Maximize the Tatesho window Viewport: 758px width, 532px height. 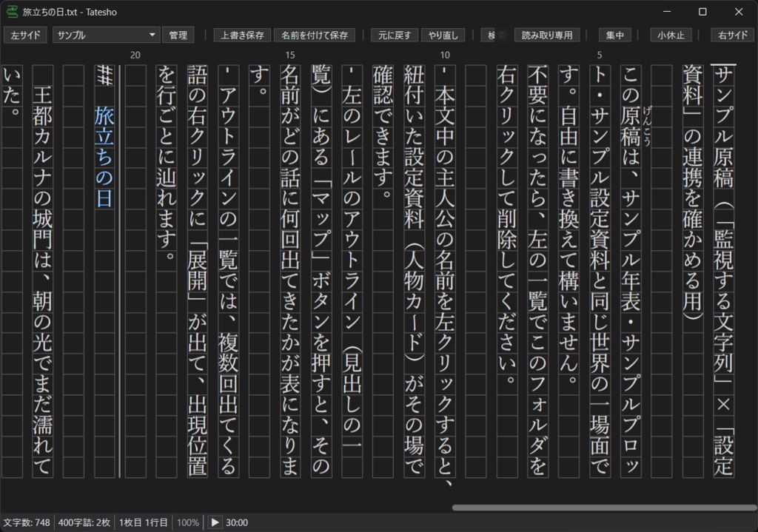(703, 12)
